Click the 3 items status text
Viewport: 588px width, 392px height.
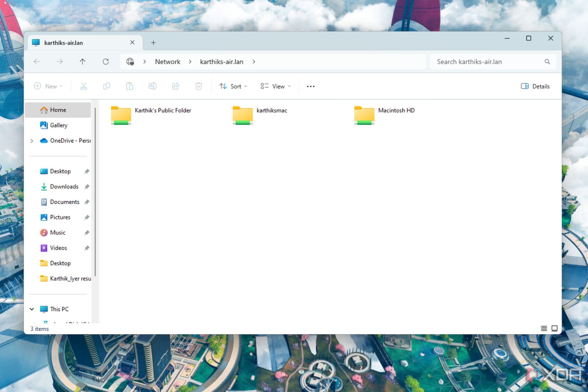click(x=39, y=329)
